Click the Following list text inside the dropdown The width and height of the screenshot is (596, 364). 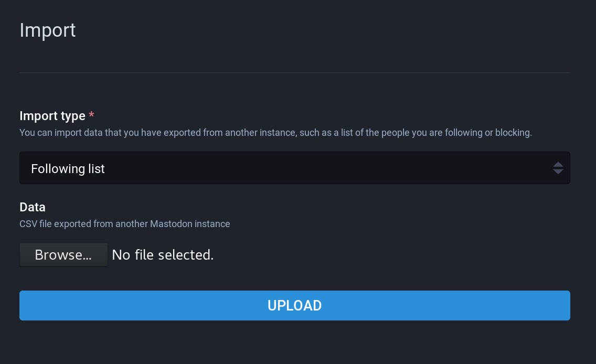(68, 168)
